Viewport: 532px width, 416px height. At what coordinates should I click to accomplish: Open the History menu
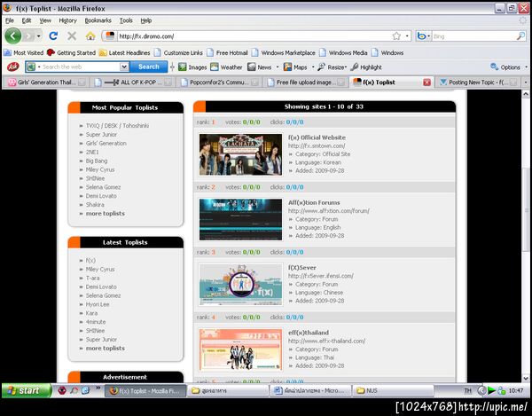pos(68,20)
